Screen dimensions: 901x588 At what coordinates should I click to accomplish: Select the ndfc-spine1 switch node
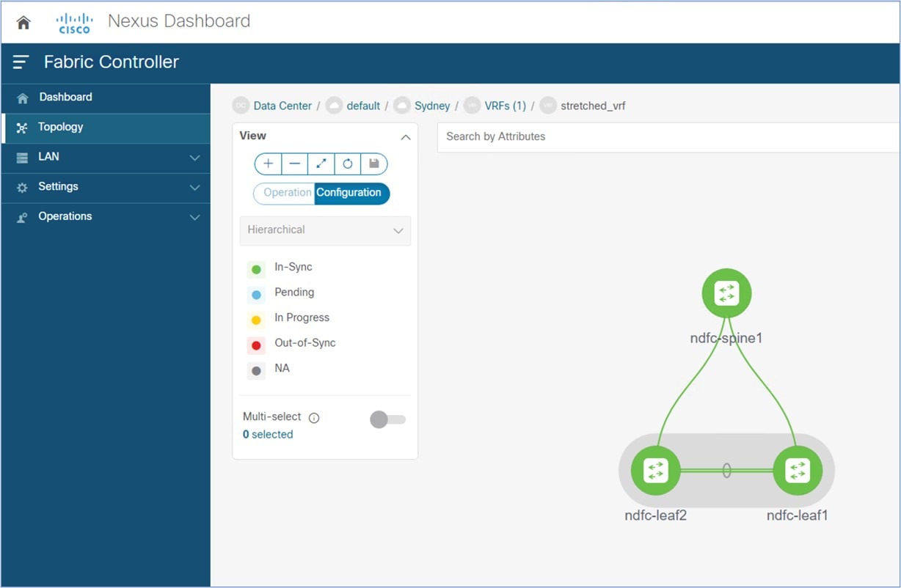tap(726, 293)
